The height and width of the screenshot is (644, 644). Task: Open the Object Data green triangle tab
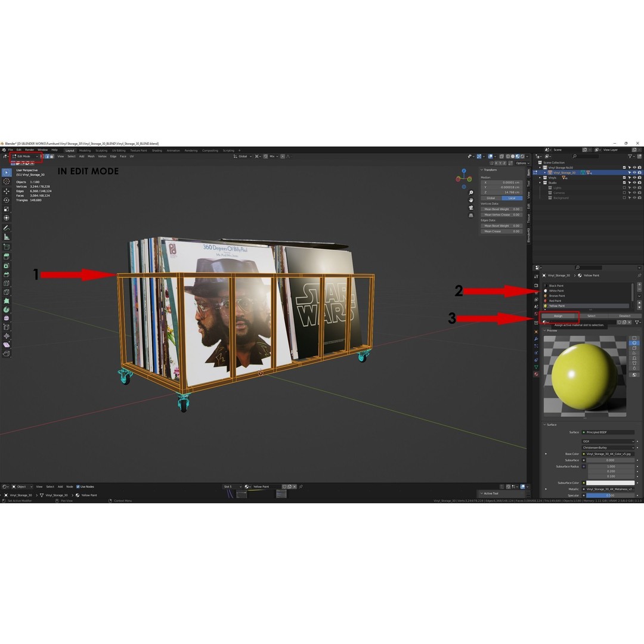(536, 367)
